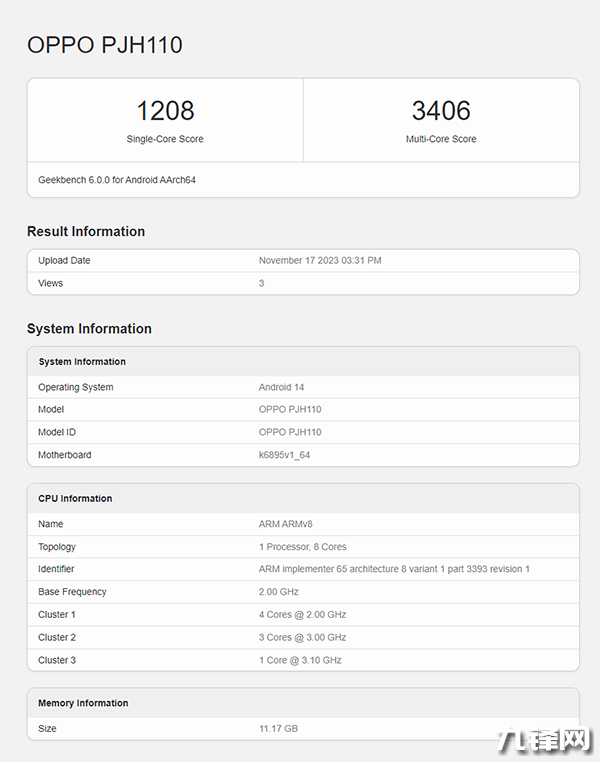Select the ARM ARMv8 name value
This screenshot has width=600, height=762.
286,524
